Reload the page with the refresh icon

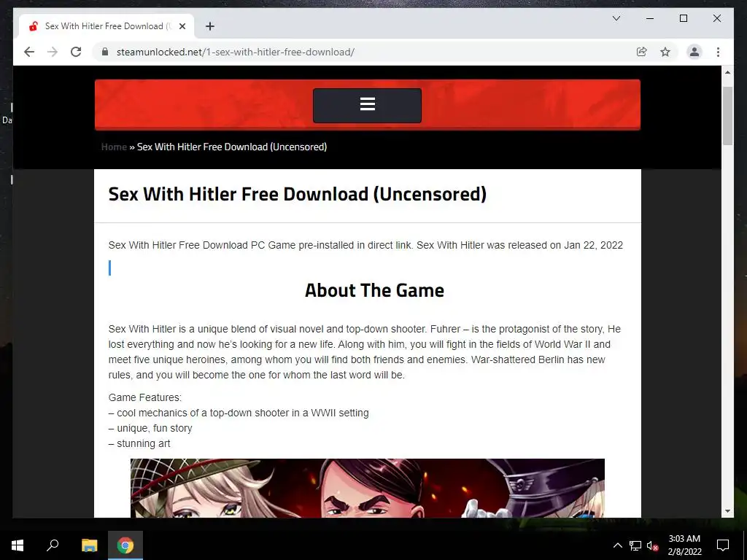click(x=76, y=52)
